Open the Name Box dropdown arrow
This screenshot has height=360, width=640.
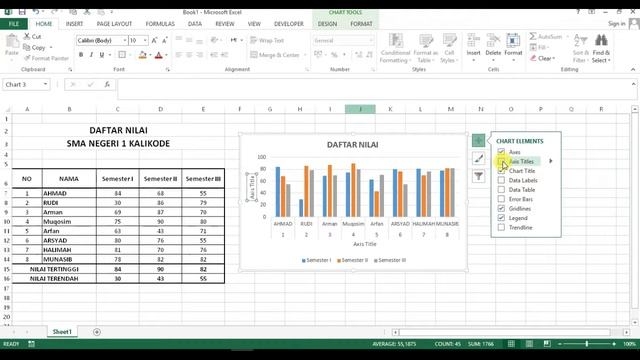click(45, 84)
